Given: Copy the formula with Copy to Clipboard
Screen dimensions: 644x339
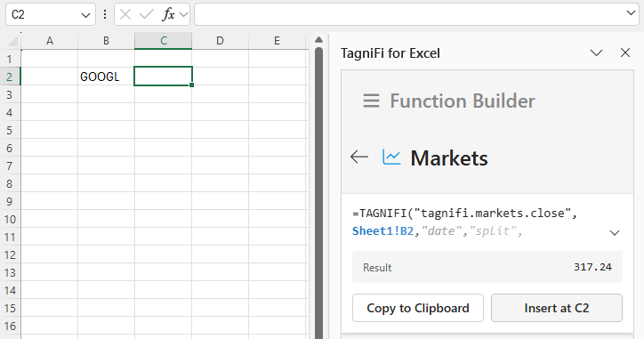Looking at the screenshot, I should [418, 308].
